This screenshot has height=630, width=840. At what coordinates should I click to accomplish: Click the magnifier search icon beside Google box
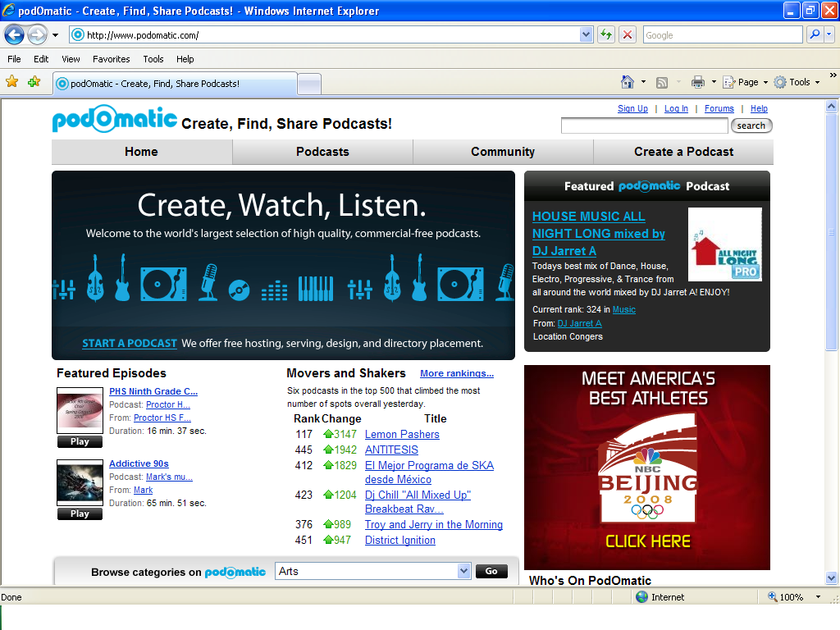[x=815, y=34]
